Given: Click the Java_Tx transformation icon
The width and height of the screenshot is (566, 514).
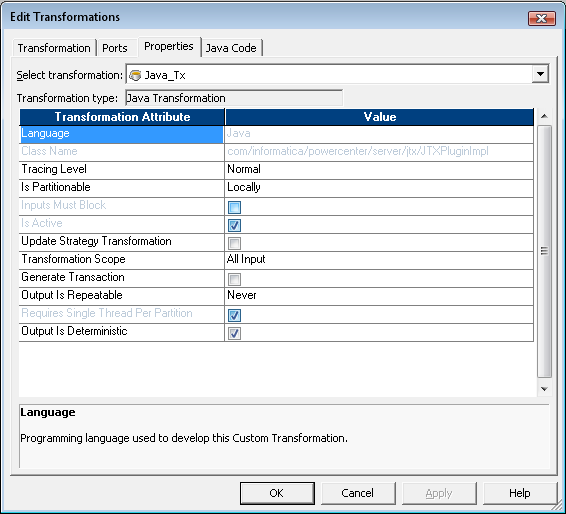Looking at the screenshot, I should [135, 75].
